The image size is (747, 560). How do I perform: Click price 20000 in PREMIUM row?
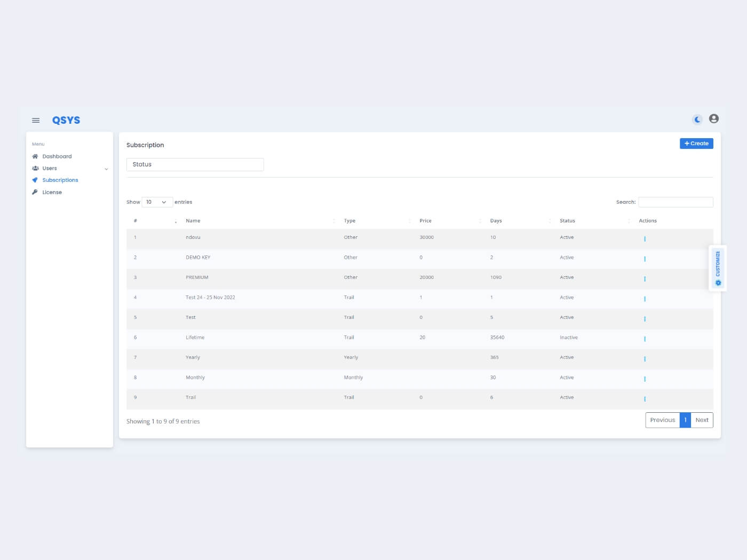427,277
